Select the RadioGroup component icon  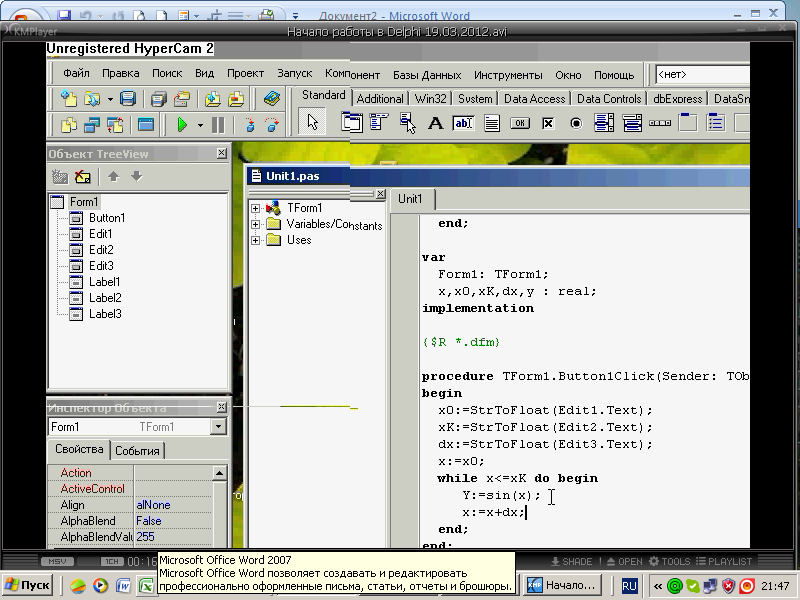(716, 123)
